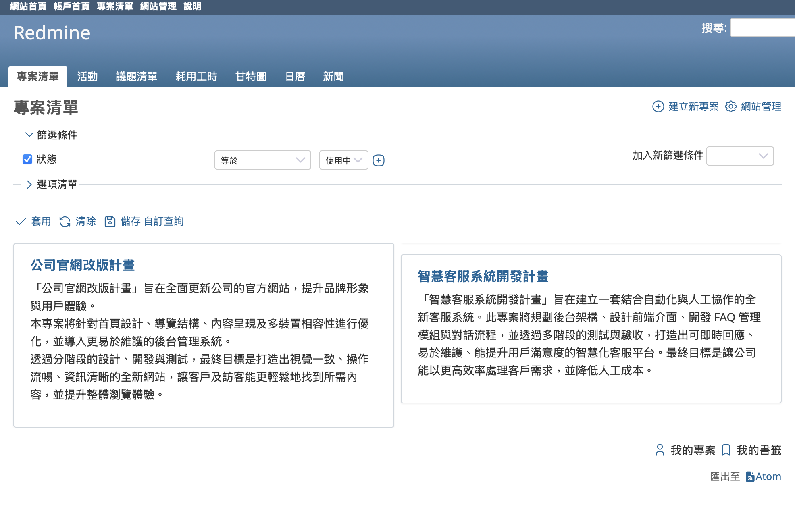The height and width of the screenshot is (532, 795).
Task: Go to 帳戶首頁 in top menu
Action: click(72, 6)
